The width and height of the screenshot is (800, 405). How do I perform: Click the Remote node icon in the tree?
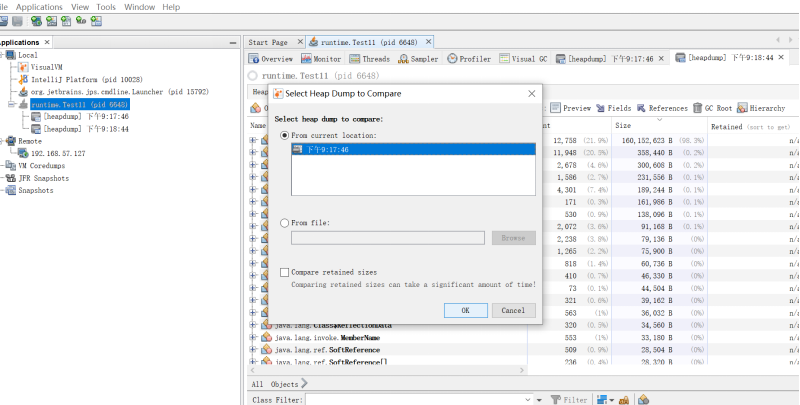11,141
